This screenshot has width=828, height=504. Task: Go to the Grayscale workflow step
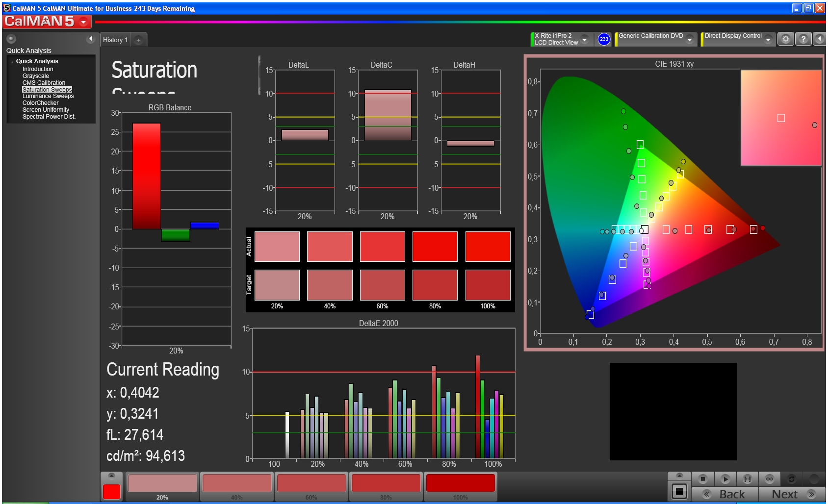coord(36,76)
